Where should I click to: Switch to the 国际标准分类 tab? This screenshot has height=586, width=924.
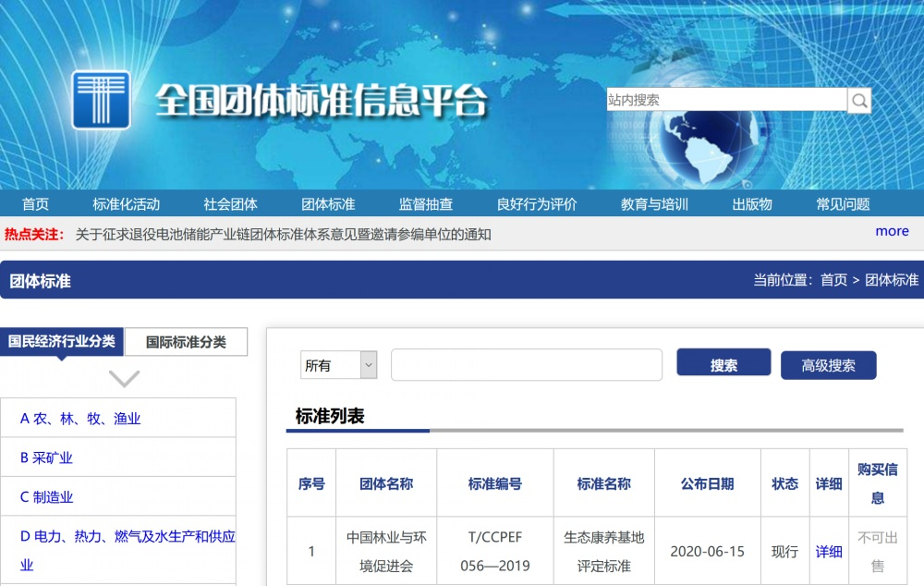(187, 342)
